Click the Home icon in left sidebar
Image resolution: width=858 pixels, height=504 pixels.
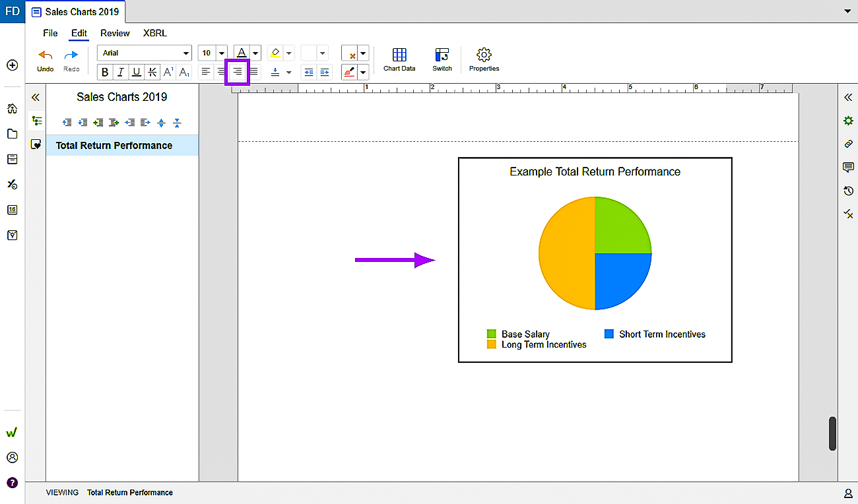[x=12, y=109]
